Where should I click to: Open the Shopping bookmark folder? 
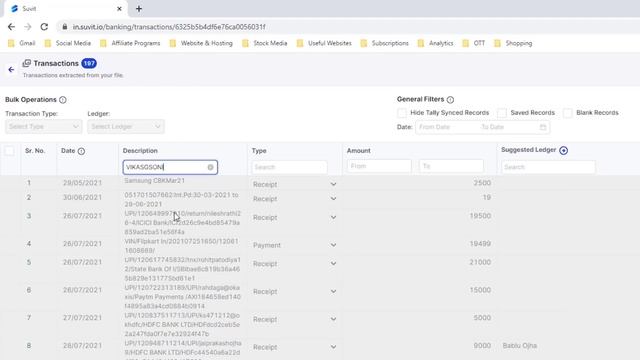click(x=513, y=43)
